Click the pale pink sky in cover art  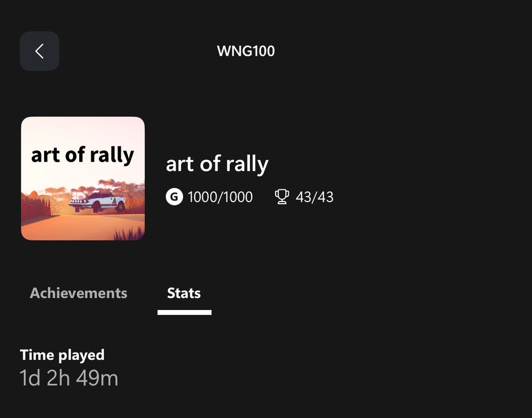tap(82, 129)
